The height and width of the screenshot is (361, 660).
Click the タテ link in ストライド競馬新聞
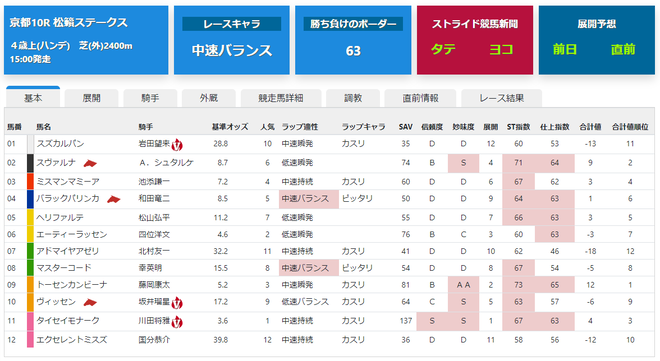(x=443, y=50)
